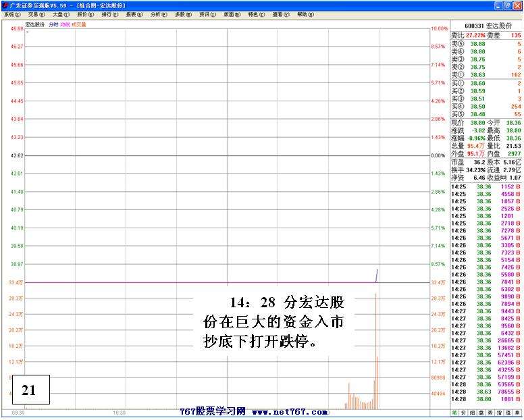Open the 报表 menu
524x420 pixels.
pyautogui.click(x=134, y=15)
